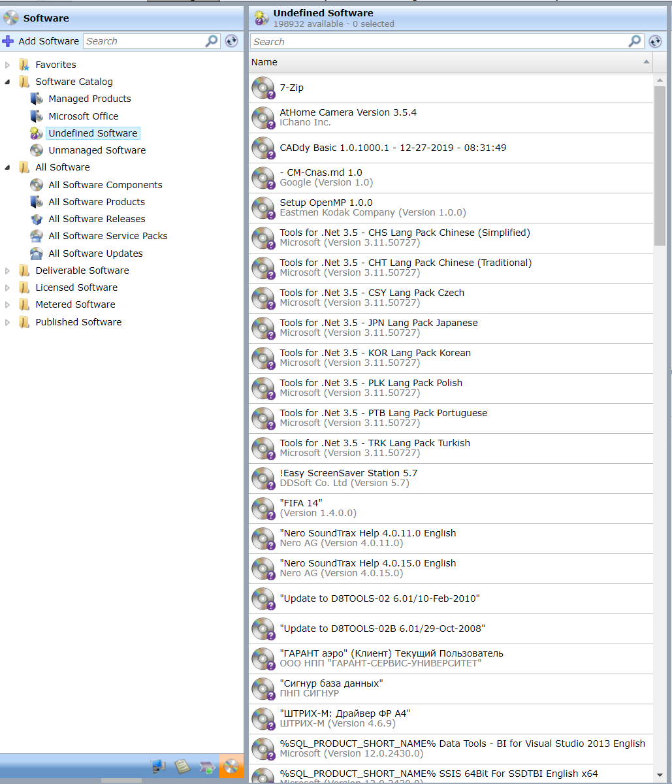Expand the Licensed Software node
Screen dimensions: 672x784
(7, 287)
